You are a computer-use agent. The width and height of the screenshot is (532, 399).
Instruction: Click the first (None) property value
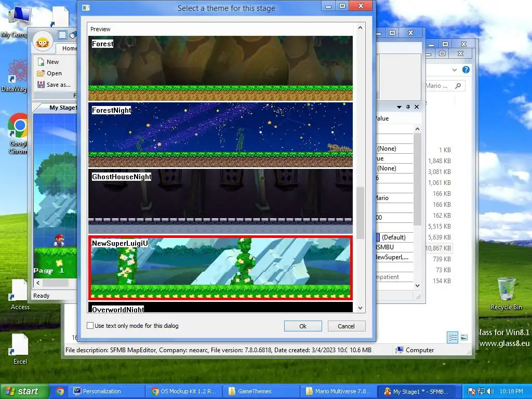(x=387, y=149)
